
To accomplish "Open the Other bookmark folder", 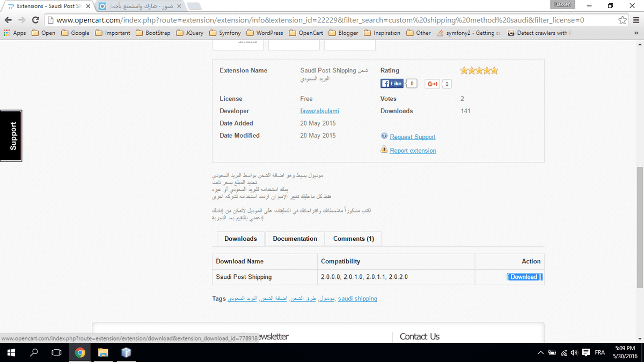I will click(x=419, y=33).
